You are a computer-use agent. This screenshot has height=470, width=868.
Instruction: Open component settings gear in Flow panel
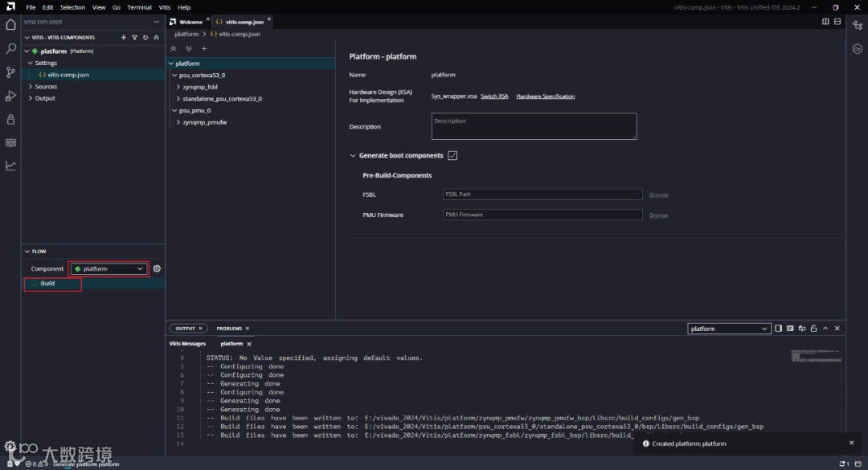pos(157,268)
